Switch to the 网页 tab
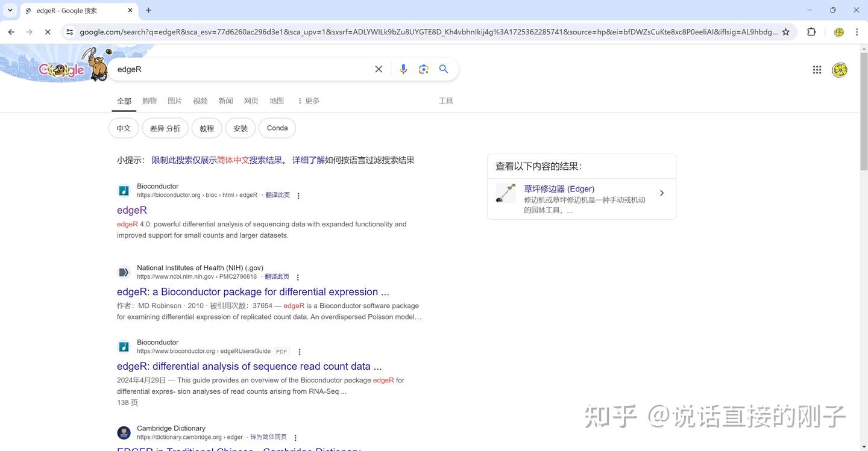Screen dimensions: 868x451 (x=251, y=101)
